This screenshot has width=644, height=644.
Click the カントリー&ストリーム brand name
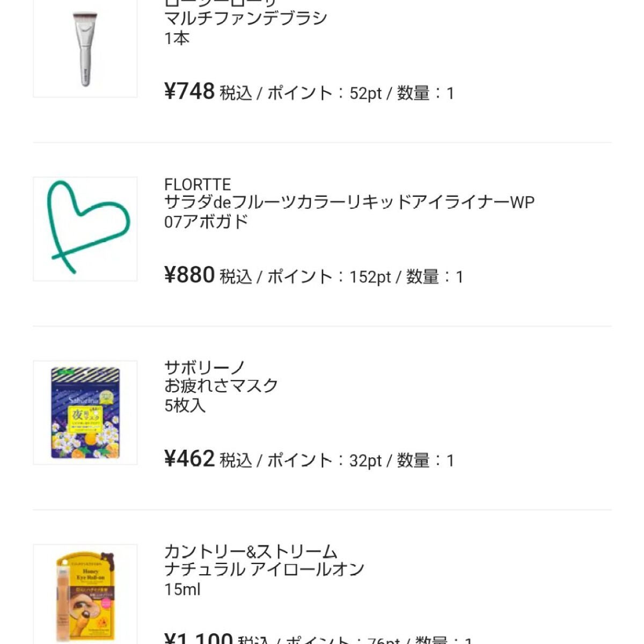(251, 552)
